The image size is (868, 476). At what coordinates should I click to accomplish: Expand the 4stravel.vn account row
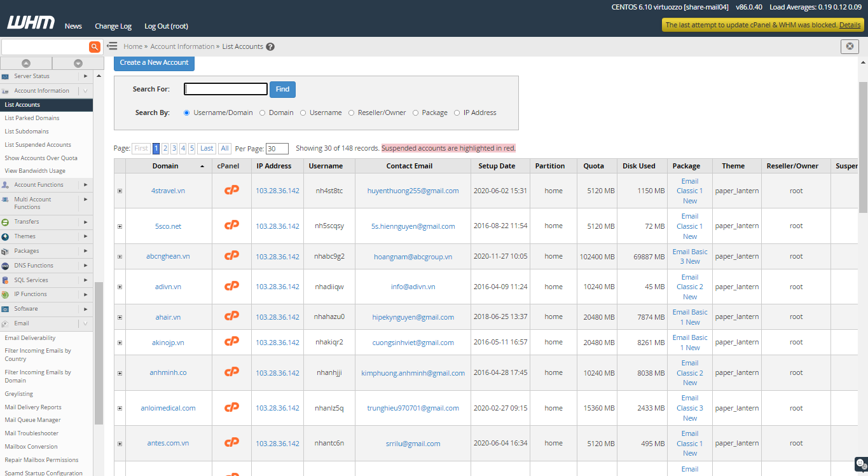(120, 191)
